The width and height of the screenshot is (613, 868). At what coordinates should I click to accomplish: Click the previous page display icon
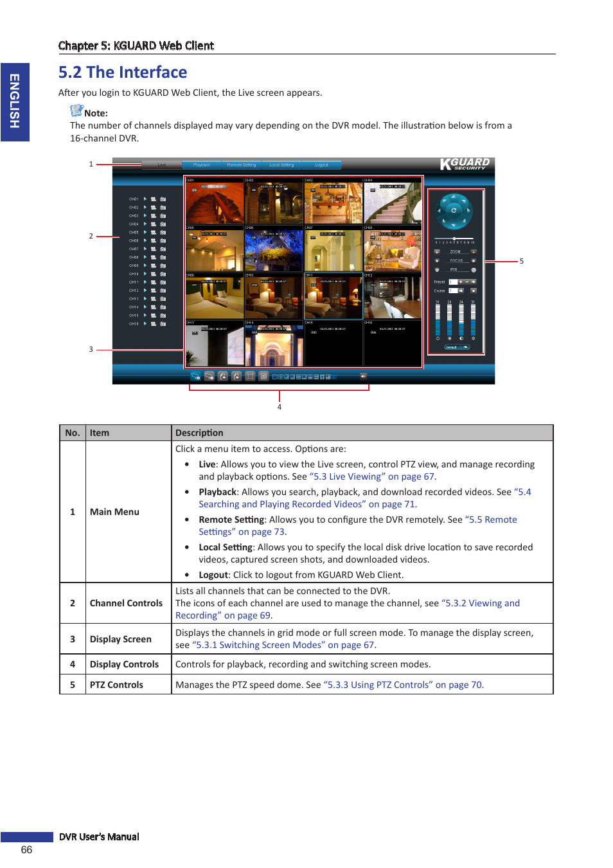coord(223,376)
